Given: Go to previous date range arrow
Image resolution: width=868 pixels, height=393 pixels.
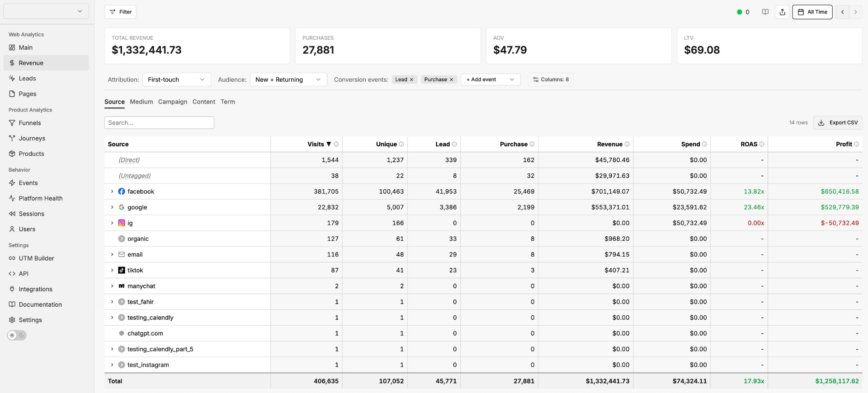Looking at the screenshot, I should [842, 12].
